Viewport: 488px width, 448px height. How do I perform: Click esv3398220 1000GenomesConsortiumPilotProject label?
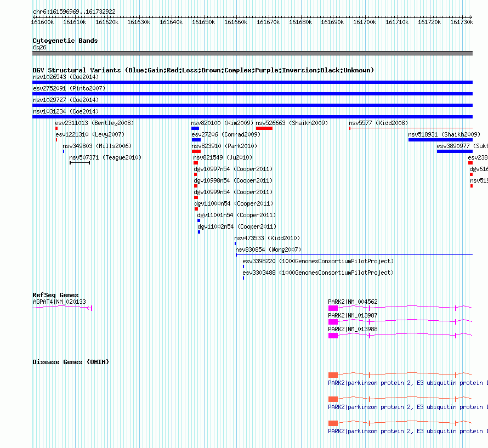coord(318,261)
